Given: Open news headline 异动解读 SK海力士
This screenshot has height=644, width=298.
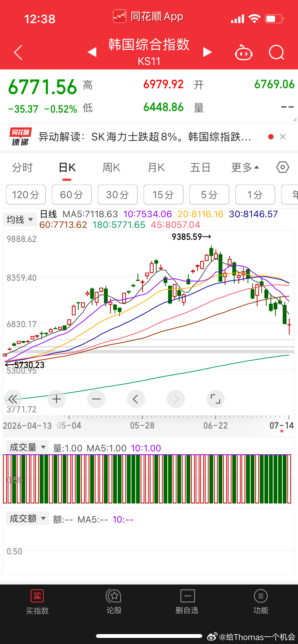Looking at the screenshot, I should (145, 137).
